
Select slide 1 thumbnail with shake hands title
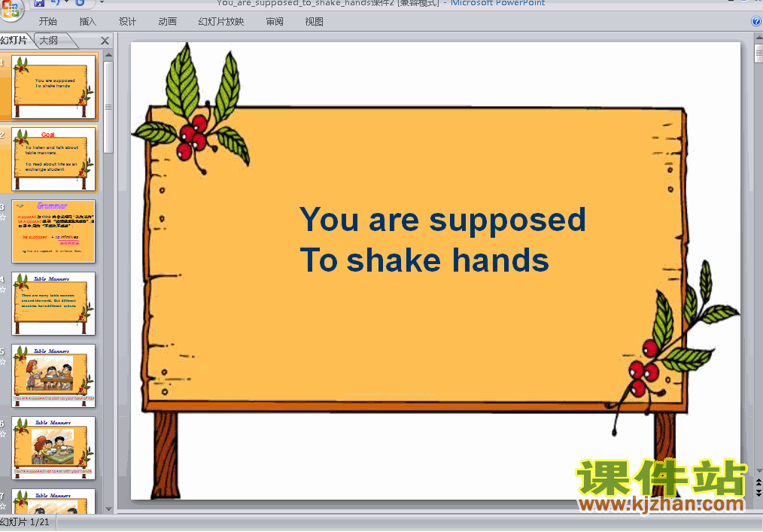pyautogui.click(x=53, y=87)
